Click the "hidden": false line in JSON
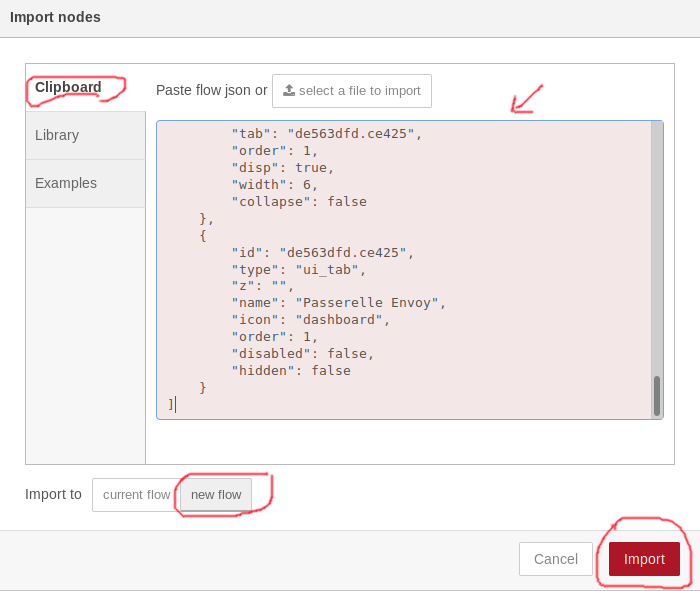700x591 pixels. point(291,370)
